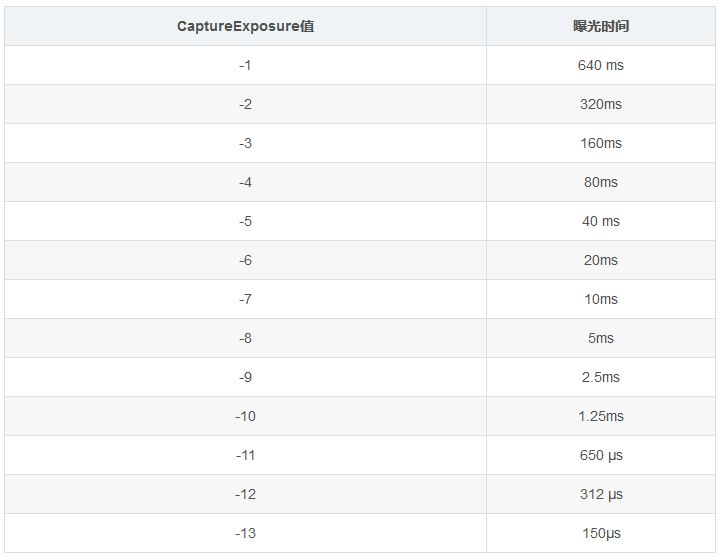
Task: Select the 640 ms exposure cell
Action: 601,65
